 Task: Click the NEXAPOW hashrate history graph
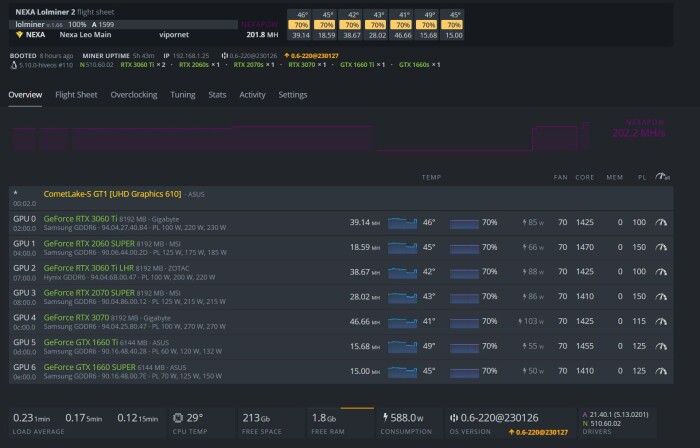301,136
